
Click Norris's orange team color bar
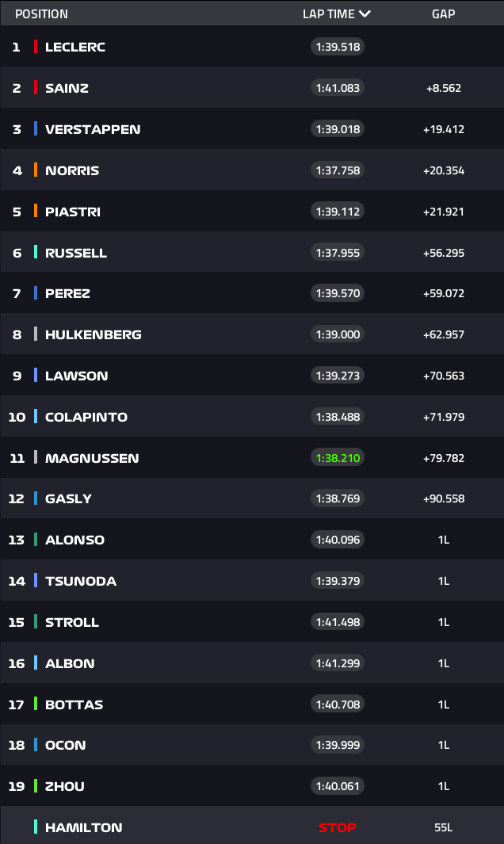pyautogui.click(x=36, y=170)
